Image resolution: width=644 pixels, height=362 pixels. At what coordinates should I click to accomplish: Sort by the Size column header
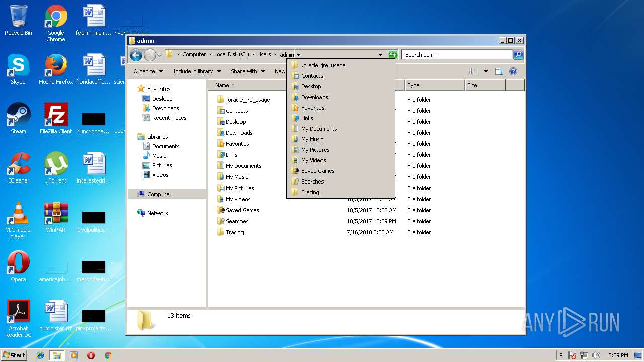485,85
